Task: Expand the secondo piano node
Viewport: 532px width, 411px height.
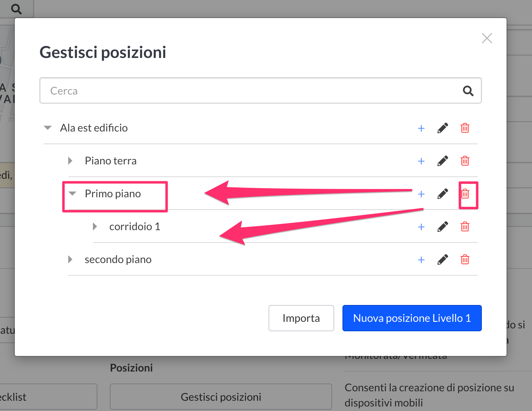Action: 70,259
